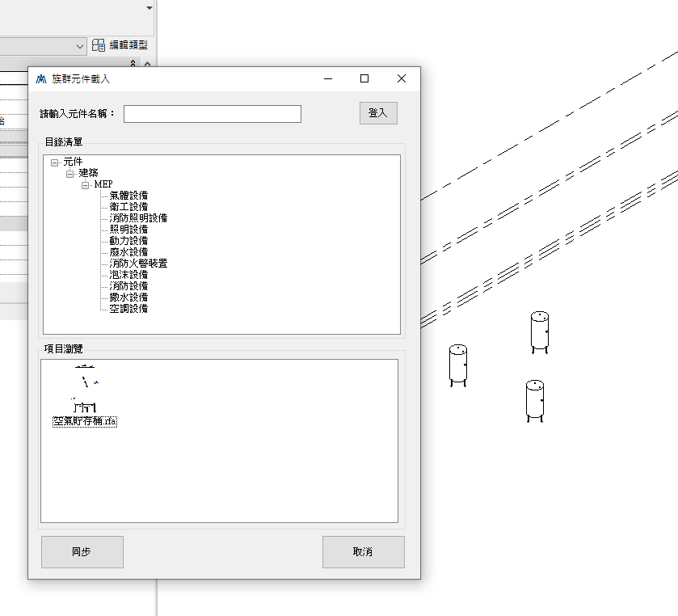Focus the 元件名稱 component name input field
The height and width of the screenshot is (616, 678).
212,114
